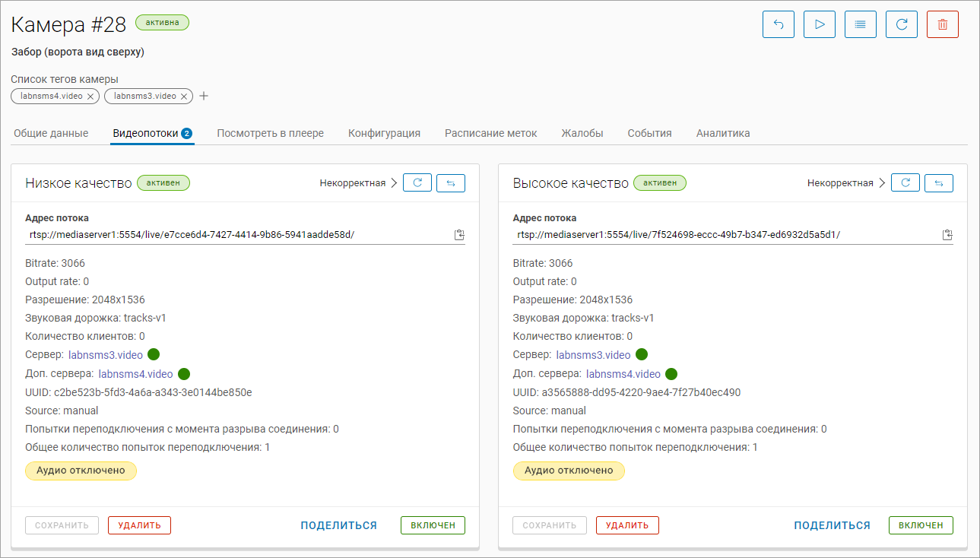Click the refresh camera icon at top
Viewport: 980px width, 558px height.
pos(902,24)
